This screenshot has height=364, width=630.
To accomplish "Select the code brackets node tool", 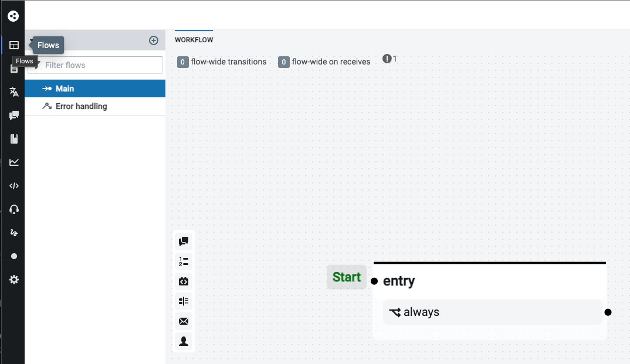I will [184, 281].
